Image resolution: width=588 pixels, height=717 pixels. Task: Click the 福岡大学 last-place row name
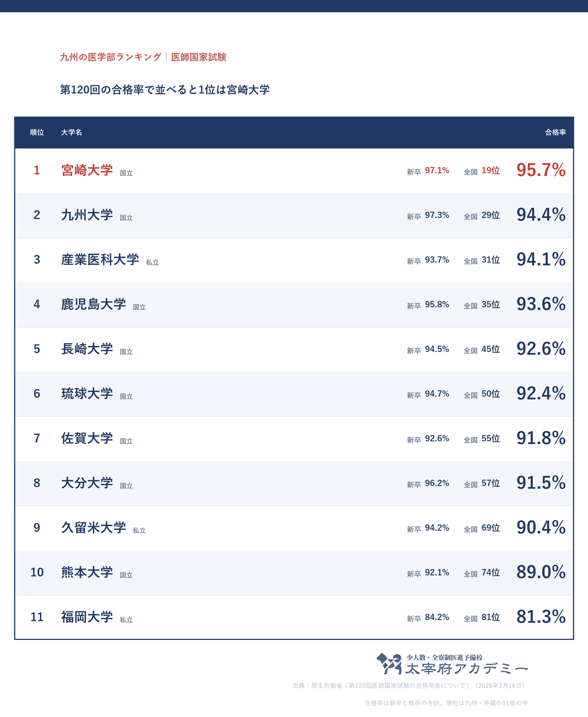tap(87, 617)
